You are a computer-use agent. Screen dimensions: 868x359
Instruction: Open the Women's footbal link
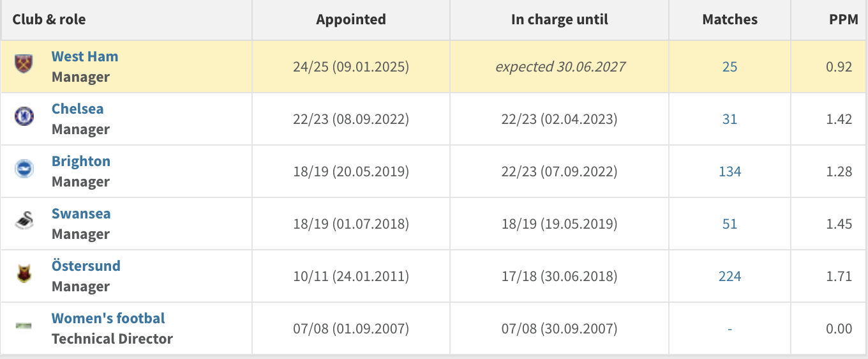click(108, 318)
